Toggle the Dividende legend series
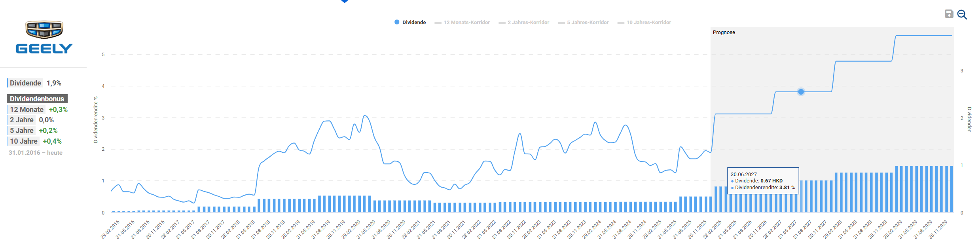The height and width of the screenshot is (243, 980). [410, 23]
